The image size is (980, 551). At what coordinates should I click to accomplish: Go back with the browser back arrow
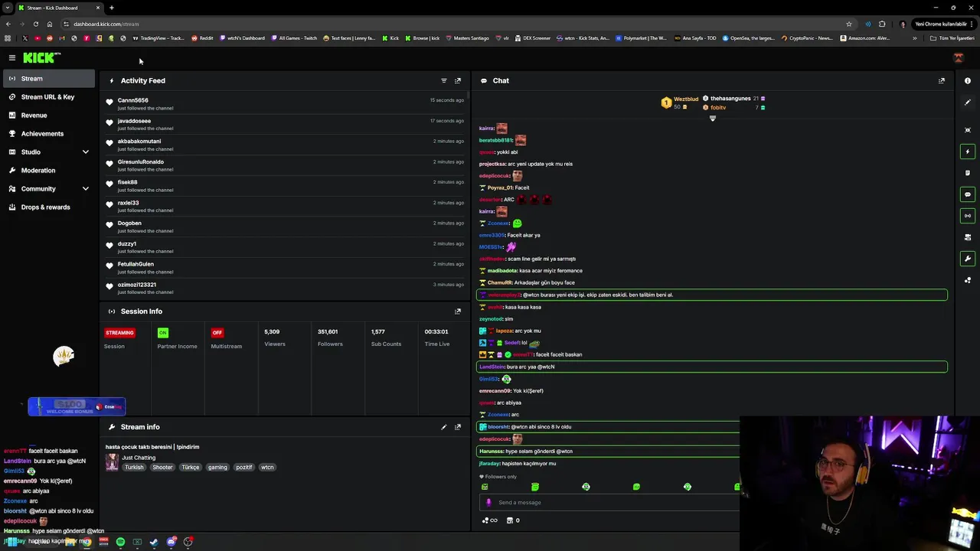coord(8,24)
